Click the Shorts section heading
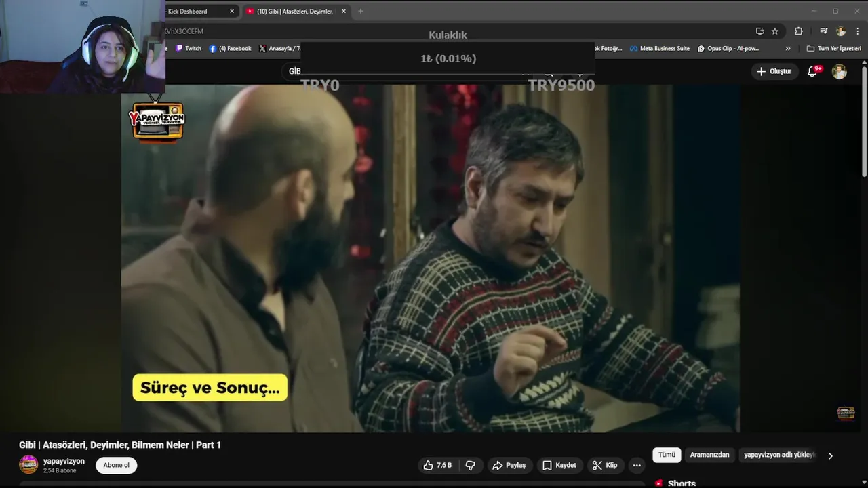The image size is (868, 488). coord(682,483)
